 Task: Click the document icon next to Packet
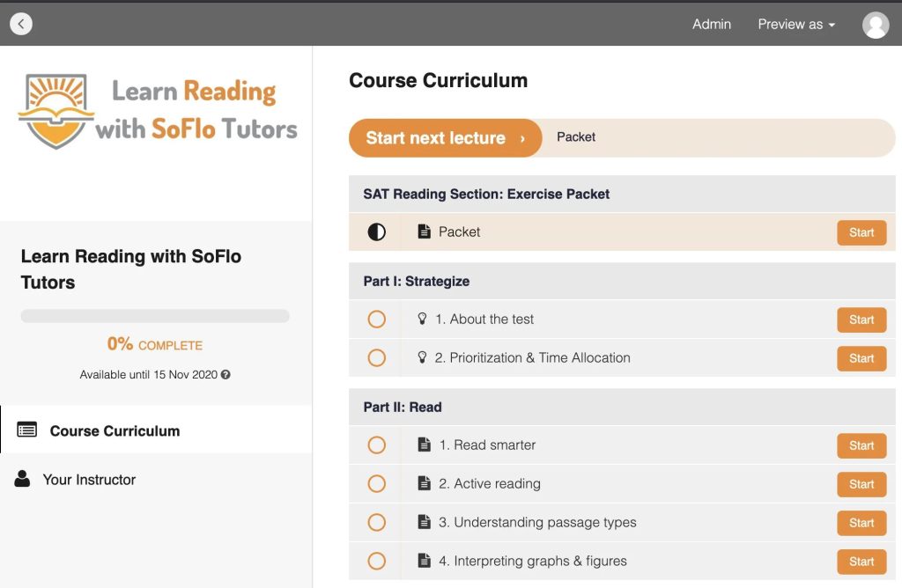coord(424,232)
